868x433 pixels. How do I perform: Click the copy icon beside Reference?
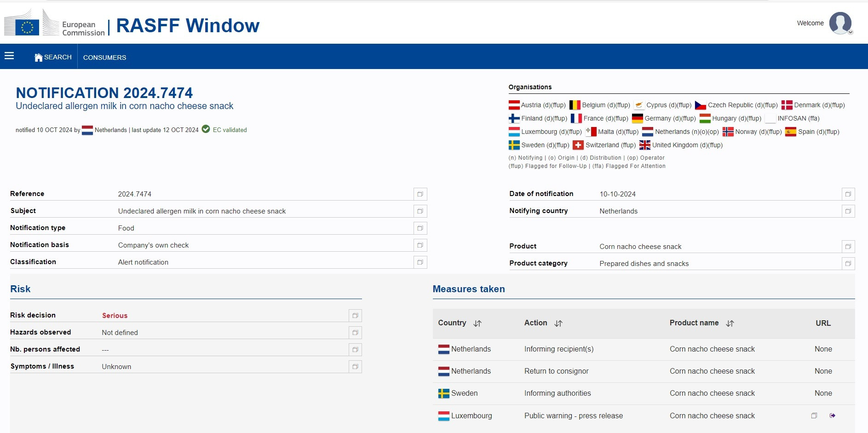(x=420, y=194)
